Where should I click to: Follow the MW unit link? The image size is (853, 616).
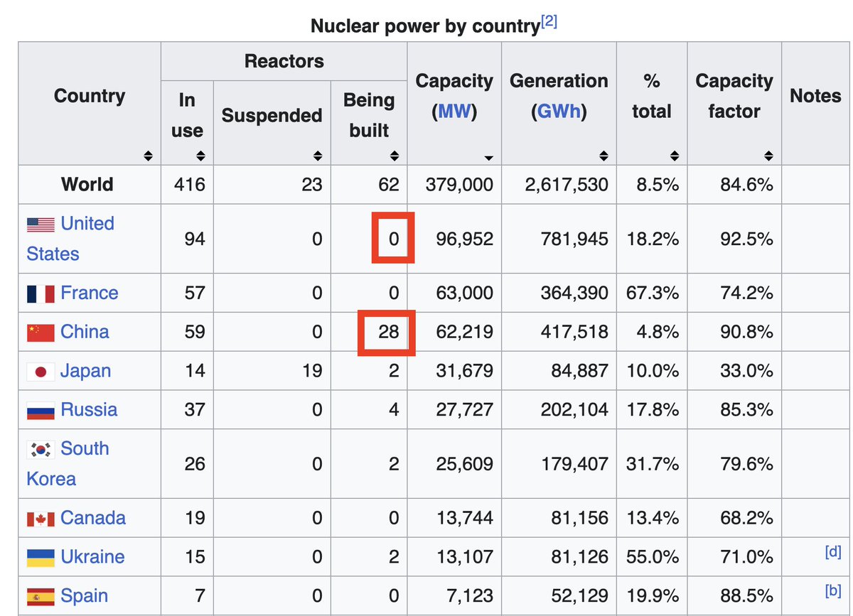(455, 112)
